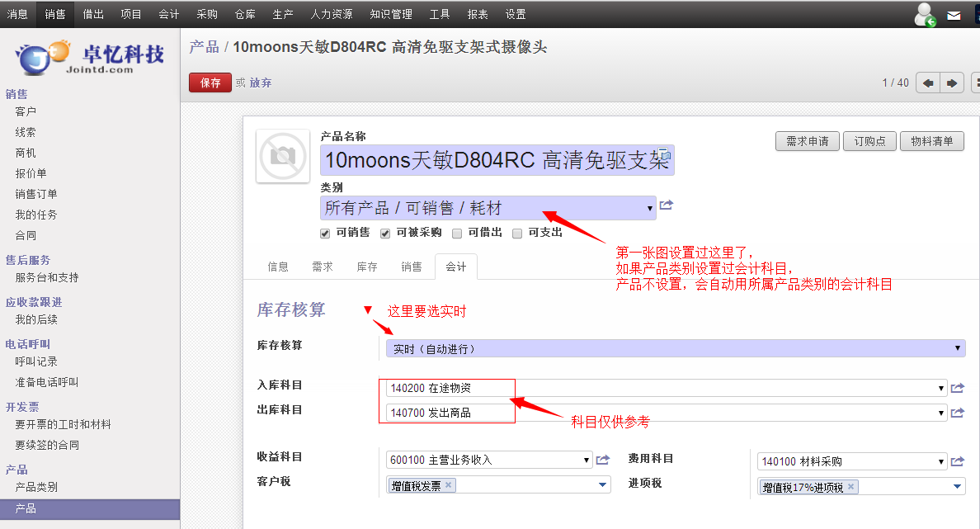Open external link icon beside 类别 field
This screenshot has height=529, width=980.
pyautogui.click(x=667, y=205)
